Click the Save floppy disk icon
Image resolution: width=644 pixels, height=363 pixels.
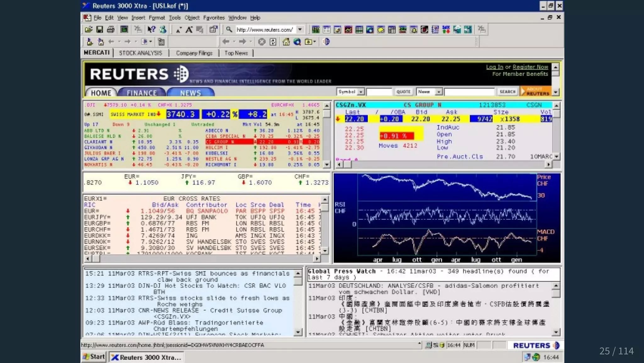100,30
